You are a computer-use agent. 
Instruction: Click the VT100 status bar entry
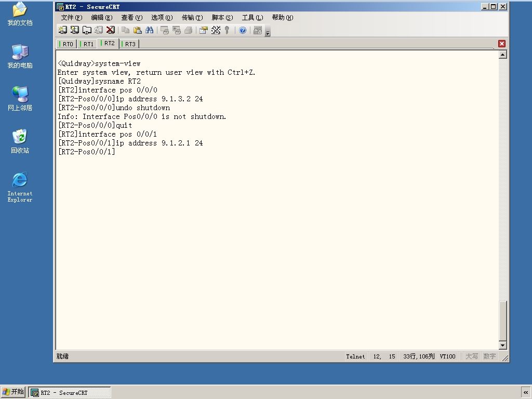[x=447, y=356]
